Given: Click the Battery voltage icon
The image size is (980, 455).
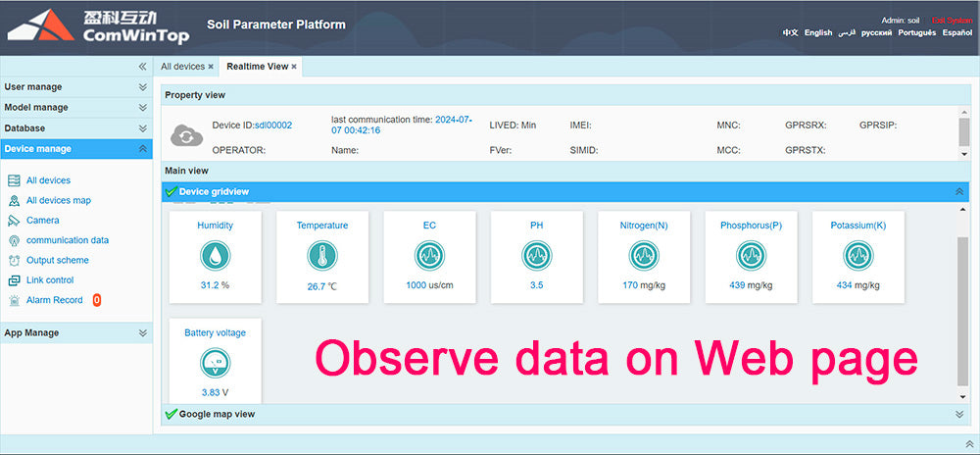Looking at the screenshot, I should 215,364.
